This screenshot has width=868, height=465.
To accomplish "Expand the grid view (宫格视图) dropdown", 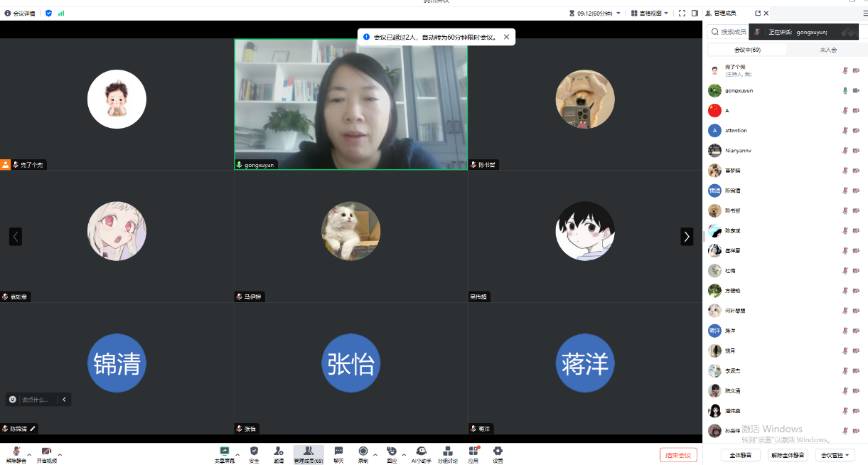I will pyautogui.click(x=650, y=13).
